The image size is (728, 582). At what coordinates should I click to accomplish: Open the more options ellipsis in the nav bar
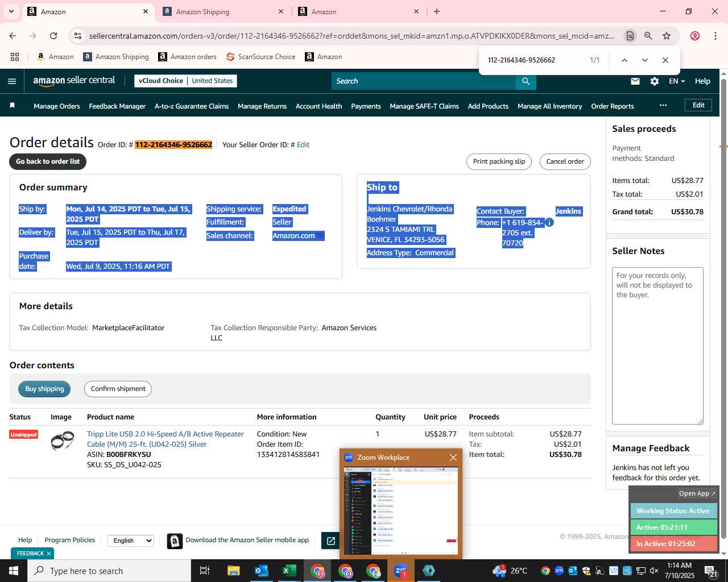663,105
